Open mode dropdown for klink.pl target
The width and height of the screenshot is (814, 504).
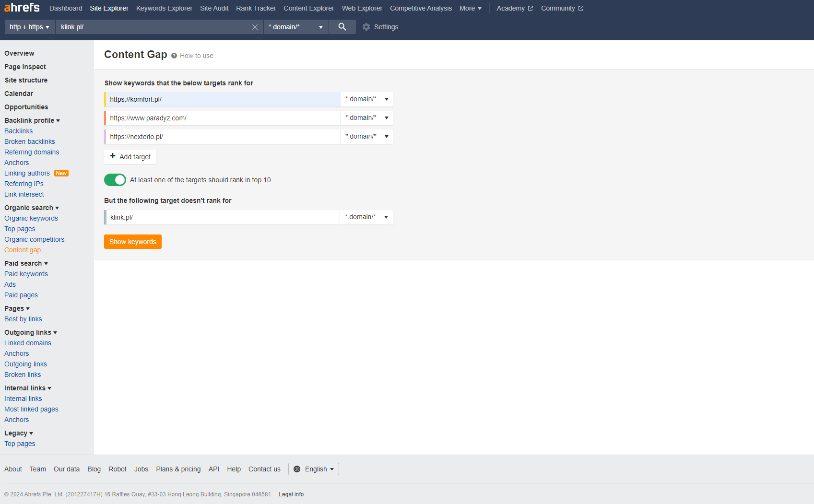pyautogui.click(x=366, y=217)
